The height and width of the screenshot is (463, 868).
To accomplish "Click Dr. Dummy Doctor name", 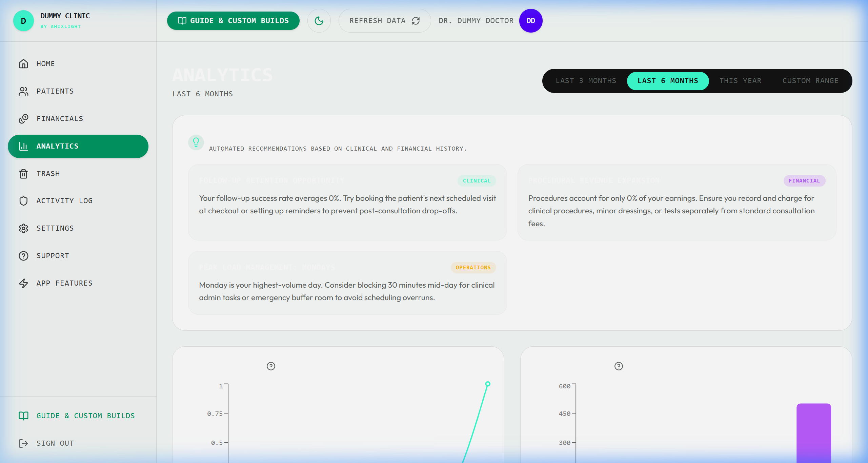I will click(x=476, y=21).
